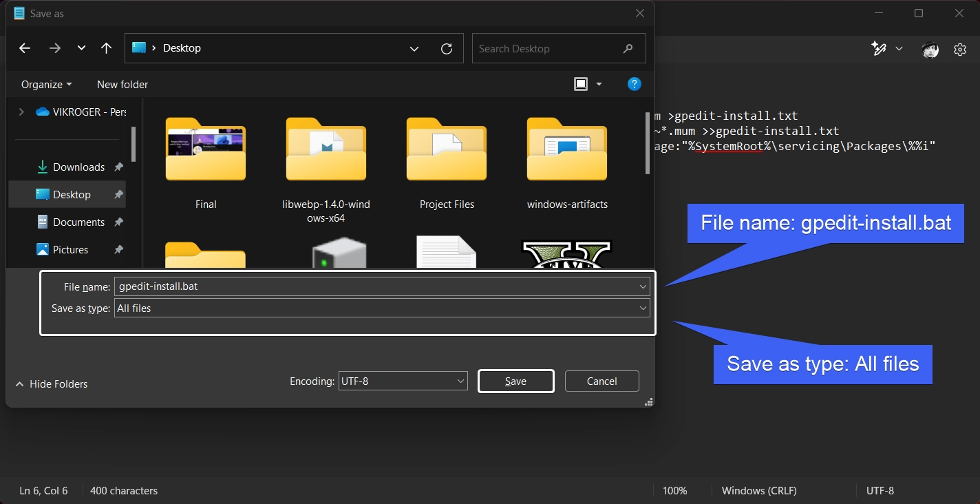Click the navigation pane scrollbar
This screenshot has width=980, height=504.
point(134,145)
